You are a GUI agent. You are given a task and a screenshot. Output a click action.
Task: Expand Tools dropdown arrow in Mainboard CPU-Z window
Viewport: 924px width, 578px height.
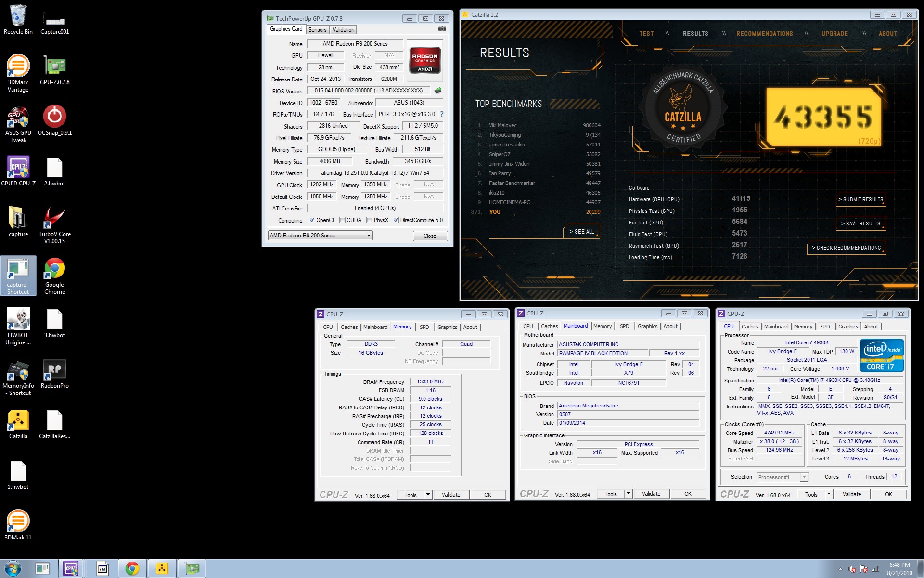(628, 494)
